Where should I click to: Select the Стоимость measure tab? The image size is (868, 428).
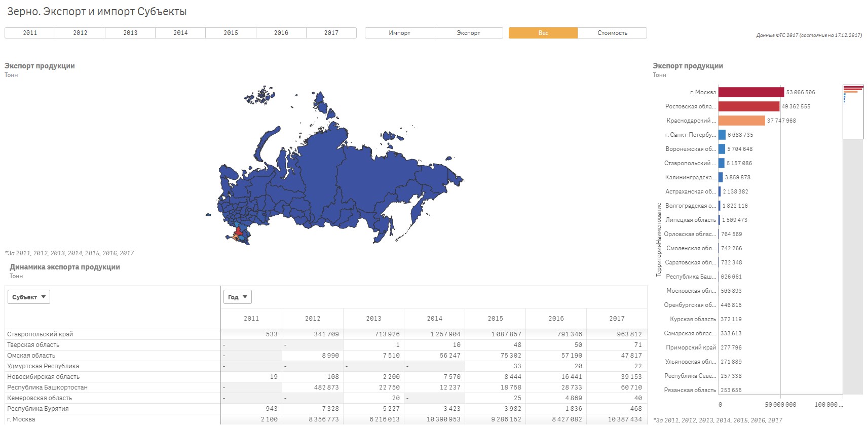click(612, 33)
